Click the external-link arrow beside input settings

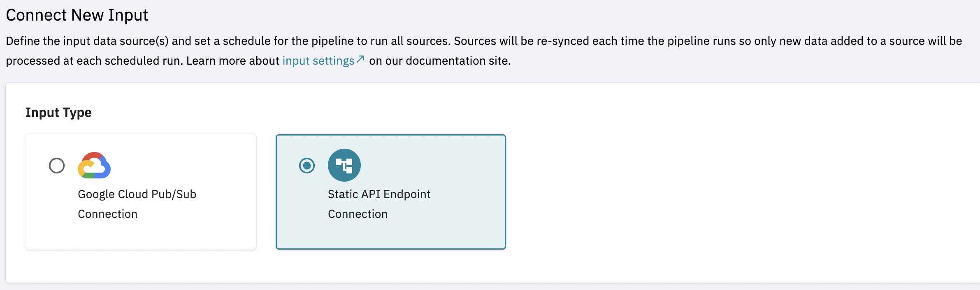coord(360,60)
